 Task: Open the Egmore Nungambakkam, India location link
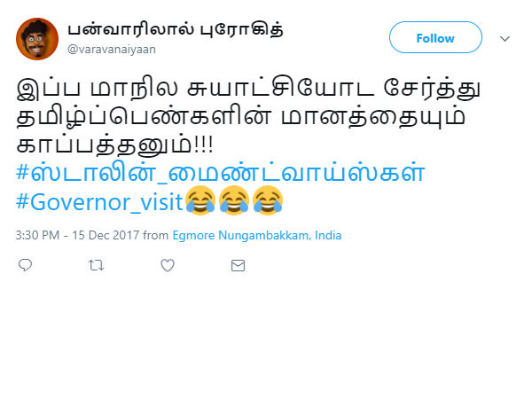(257, 235)
